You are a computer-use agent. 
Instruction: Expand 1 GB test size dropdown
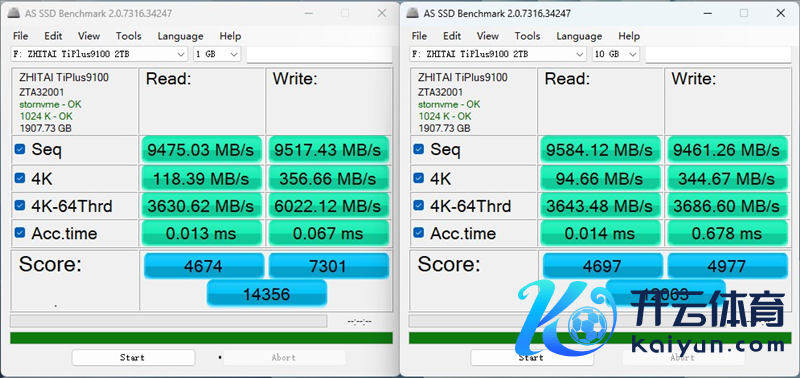click(x=217, y=54)
